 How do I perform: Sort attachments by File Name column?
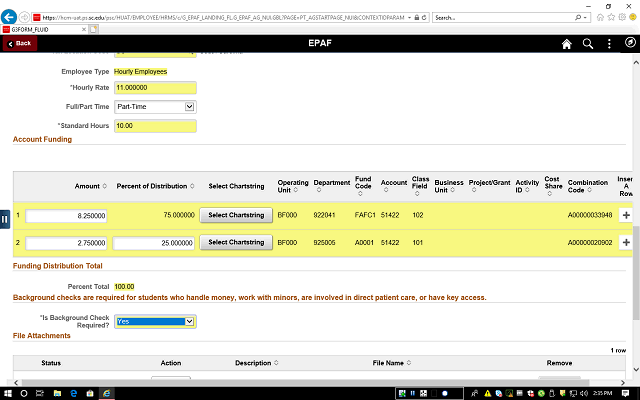388,362
